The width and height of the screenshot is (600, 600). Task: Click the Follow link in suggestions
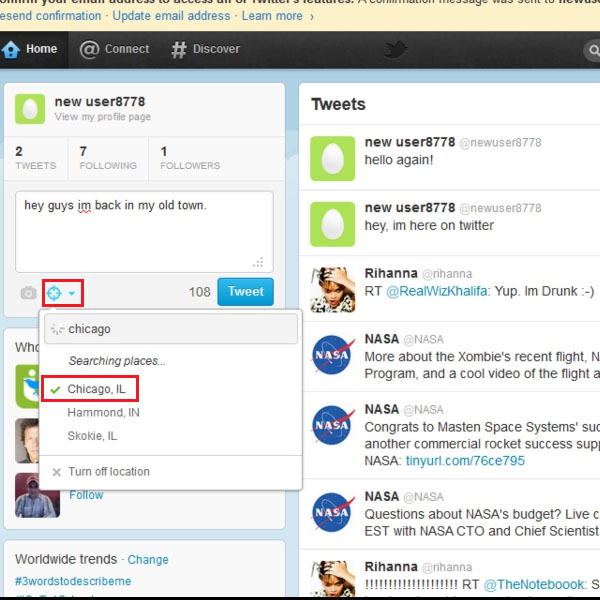[x=86, y=495]
